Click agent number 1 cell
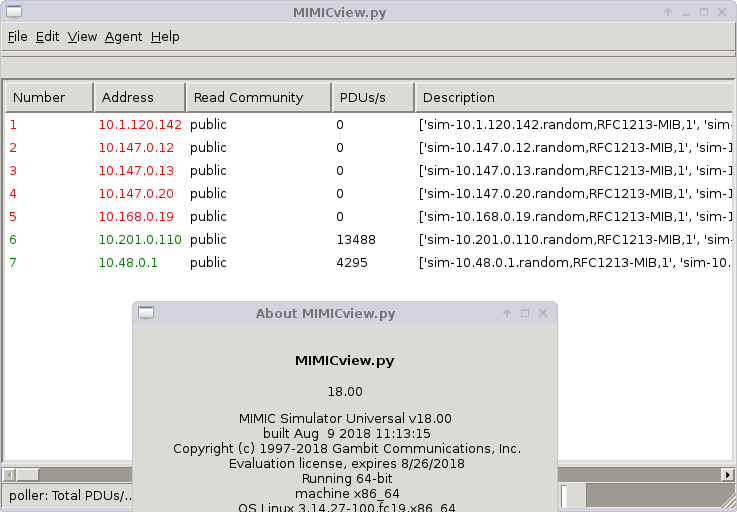The height and width of the screenshot is (512, 737). 13,125
